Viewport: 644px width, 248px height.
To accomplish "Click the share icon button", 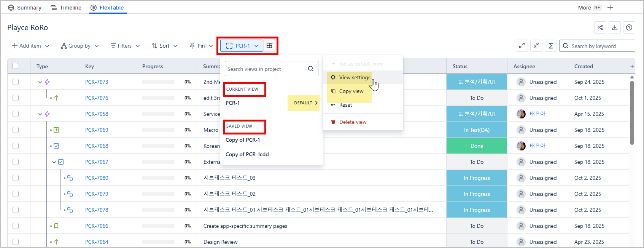I will coord(600,27).
